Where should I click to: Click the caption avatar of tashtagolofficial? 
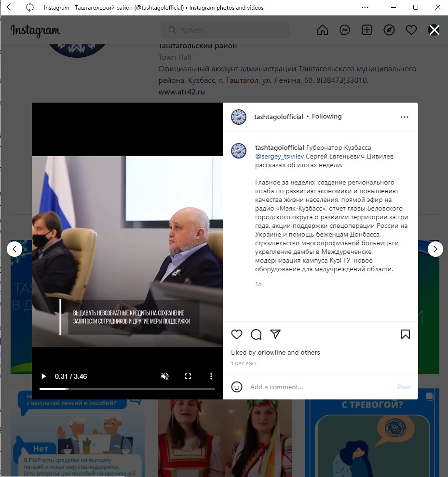pos(239,151)
